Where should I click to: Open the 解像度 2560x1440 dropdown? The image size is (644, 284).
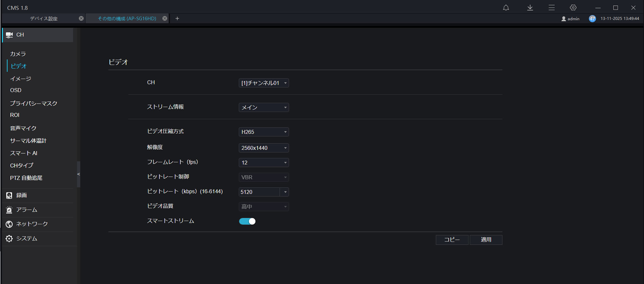pyautogui.click(x=264, y=148)
